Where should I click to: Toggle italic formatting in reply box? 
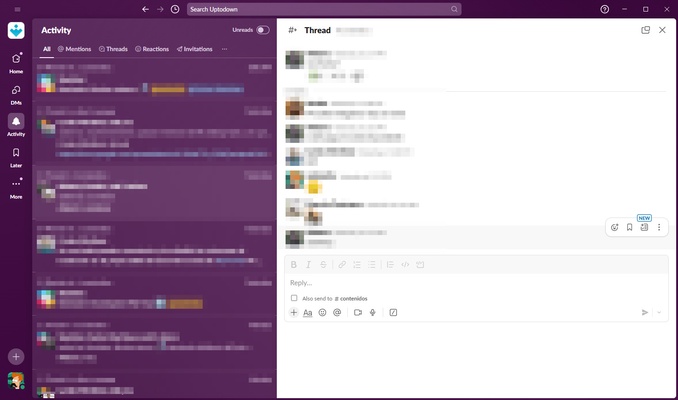(308, 265)
